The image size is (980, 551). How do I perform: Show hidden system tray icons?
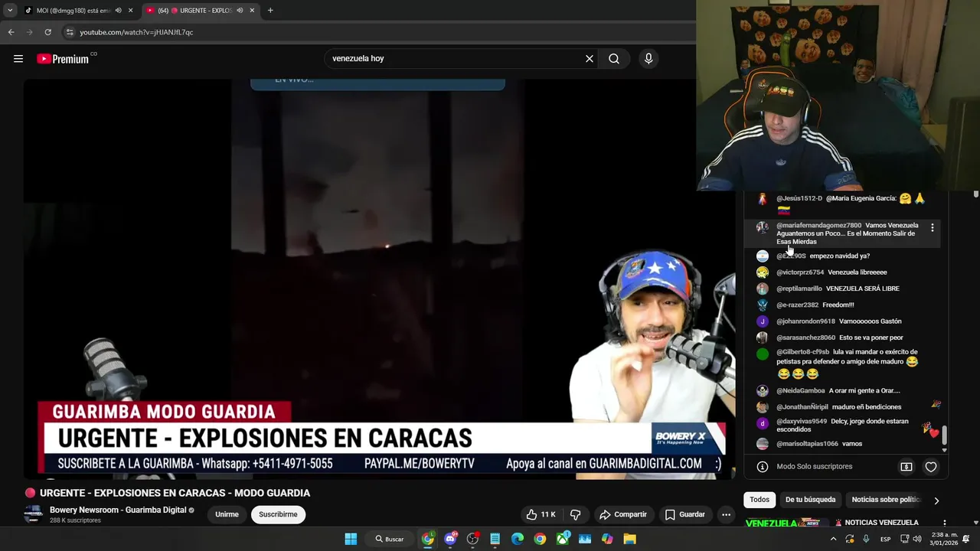833,539
